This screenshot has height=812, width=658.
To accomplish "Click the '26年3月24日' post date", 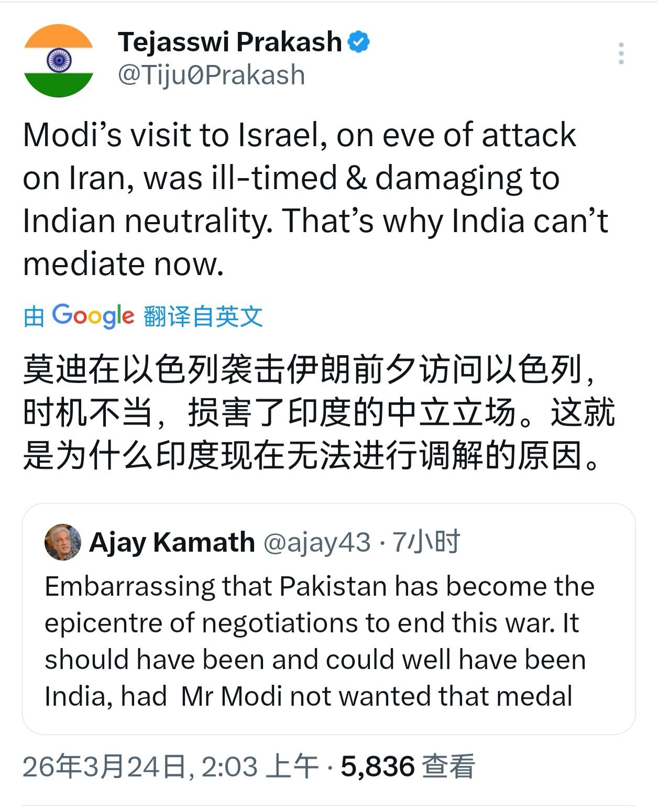I will pyautogui.click(x=105, y=767).
